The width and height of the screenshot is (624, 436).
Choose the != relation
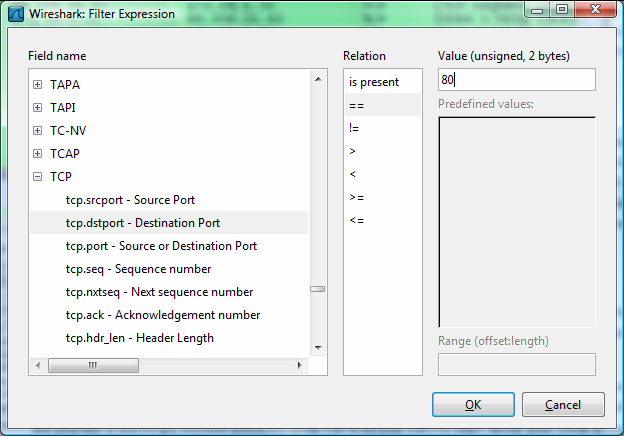(x=354, y=128)
